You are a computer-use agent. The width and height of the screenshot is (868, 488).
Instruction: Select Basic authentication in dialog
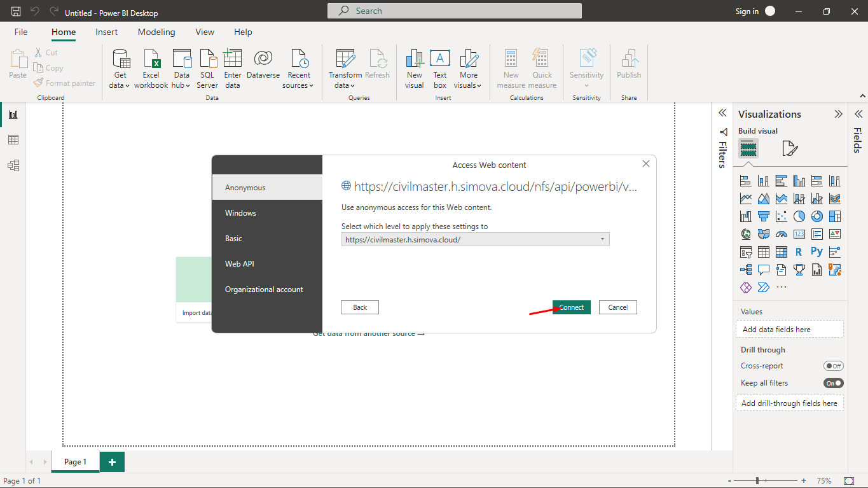click(x=267, y=239)
